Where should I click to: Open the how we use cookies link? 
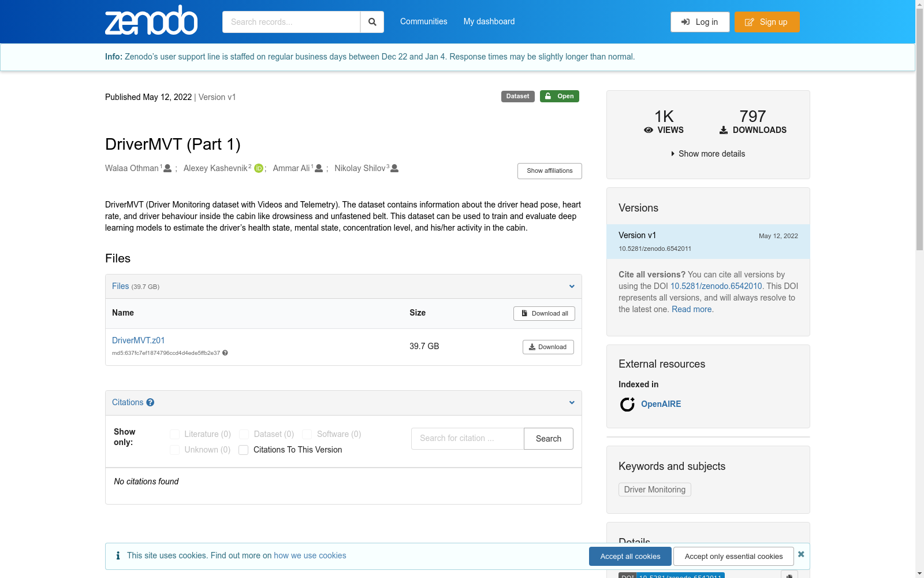click(x=310, y=555)
